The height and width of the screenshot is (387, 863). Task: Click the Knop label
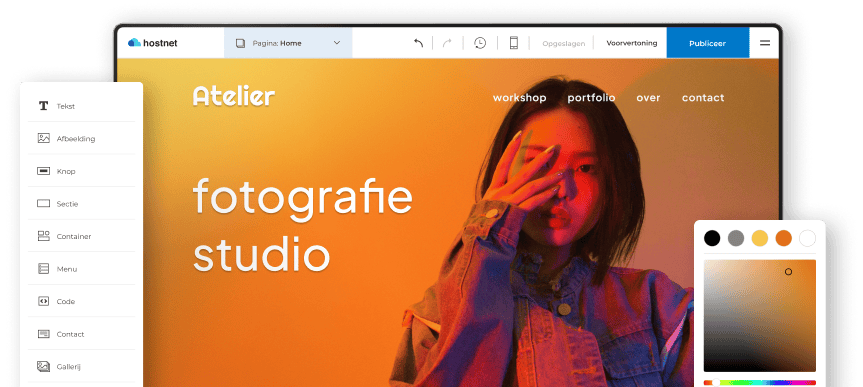pyautogui.click(x=66, y=171)
